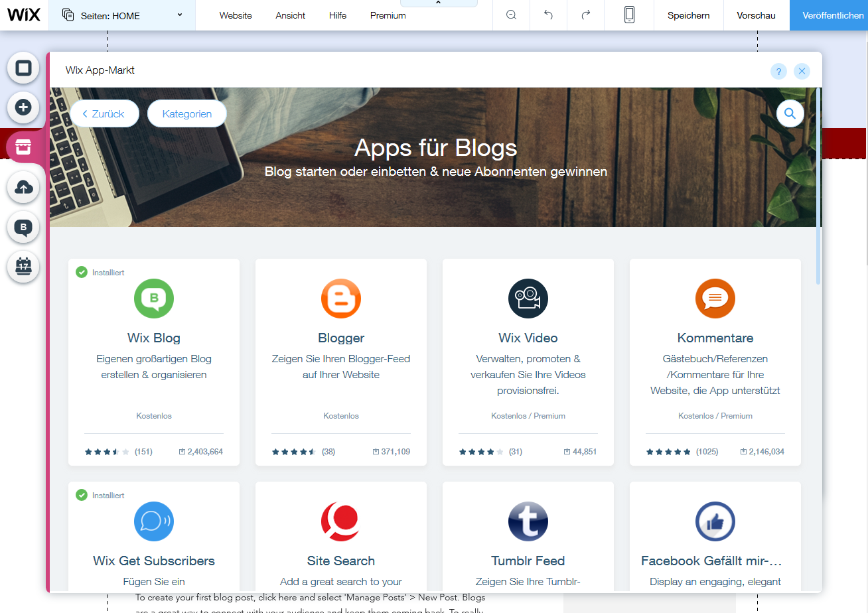The image size is (868, 613).
Task: Click the zoom out magnifier icon
Action: [x=511, y=15]
